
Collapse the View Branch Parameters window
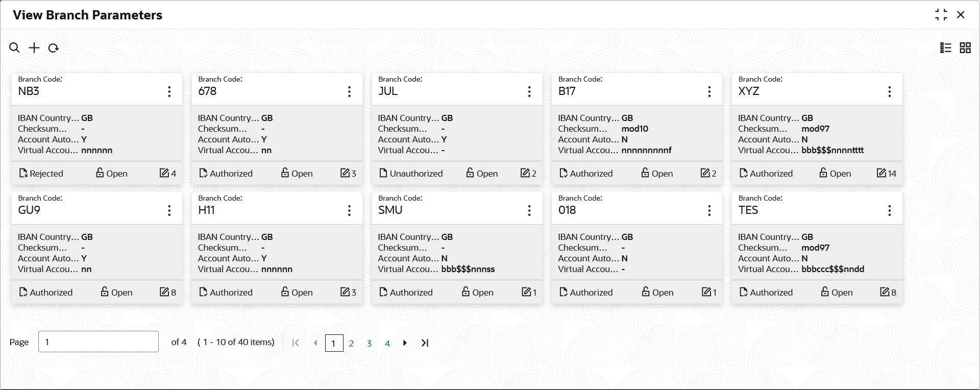pos(941,15)
